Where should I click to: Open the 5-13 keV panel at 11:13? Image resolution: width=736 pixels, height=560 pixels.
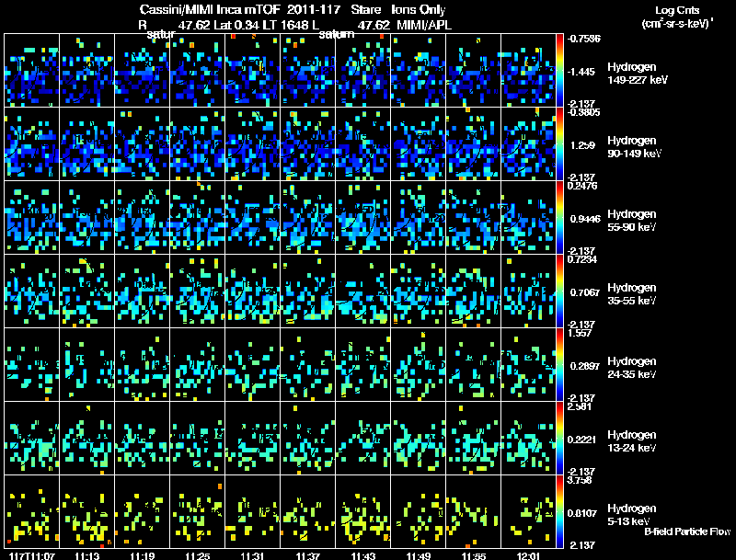pyautogui.click(x=86, y=511)
